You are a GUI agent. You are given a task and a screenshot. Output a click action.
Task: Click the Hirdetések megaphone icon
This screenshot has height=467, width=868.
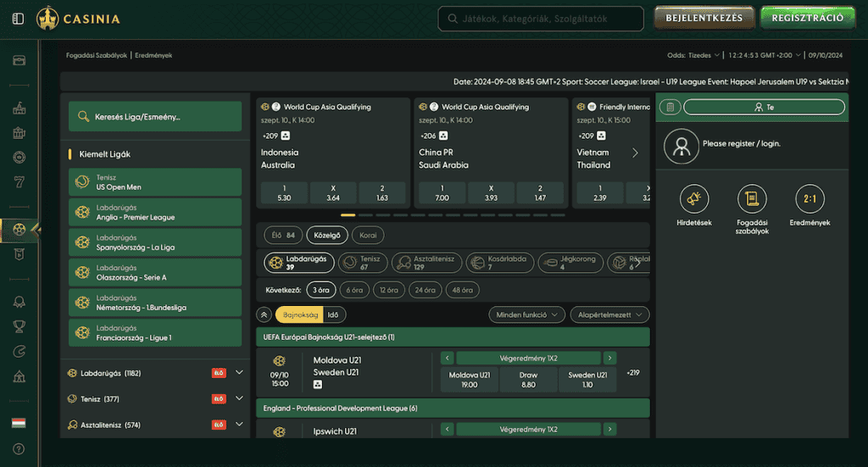point(694,199)
